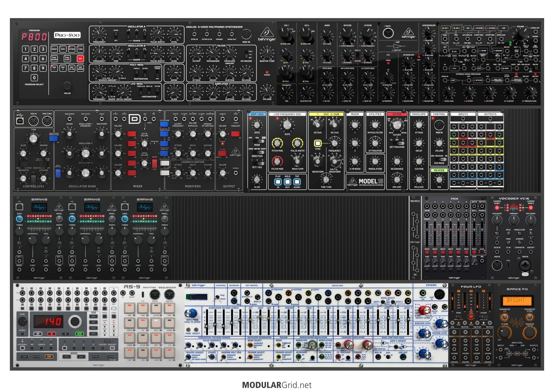The width and height of the screenshot is (554, 392).
Task: Flip the KEY TRACKING switch on Model 15
Action: [398, 143]
